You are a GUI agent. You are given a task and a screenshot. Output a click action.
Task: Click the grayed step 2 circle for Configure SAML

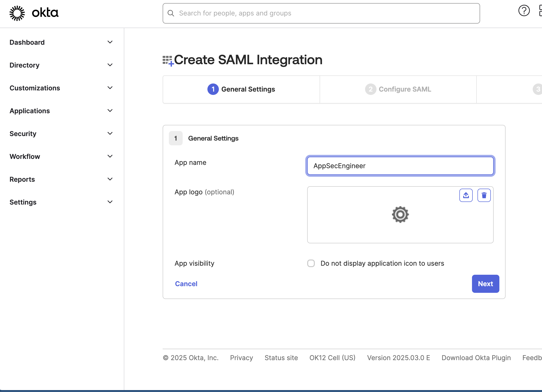[370, 89]
